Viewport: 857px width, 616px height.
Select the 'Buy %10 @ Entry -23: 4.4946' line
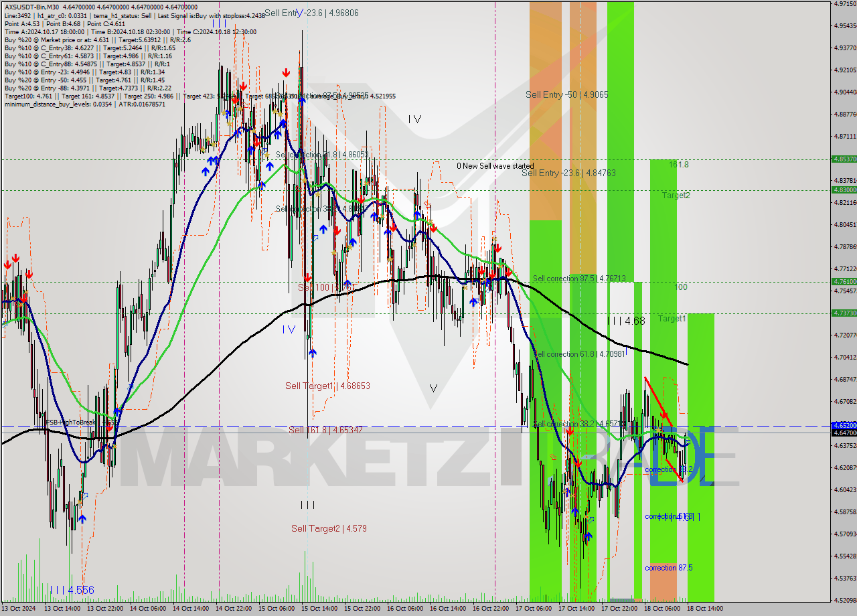point(84,72)
